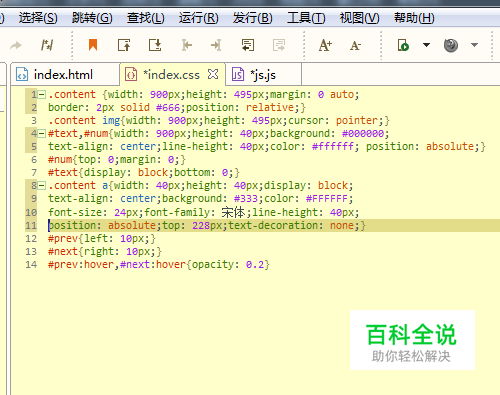Click the word relative on line 2

tap(270, 107)
